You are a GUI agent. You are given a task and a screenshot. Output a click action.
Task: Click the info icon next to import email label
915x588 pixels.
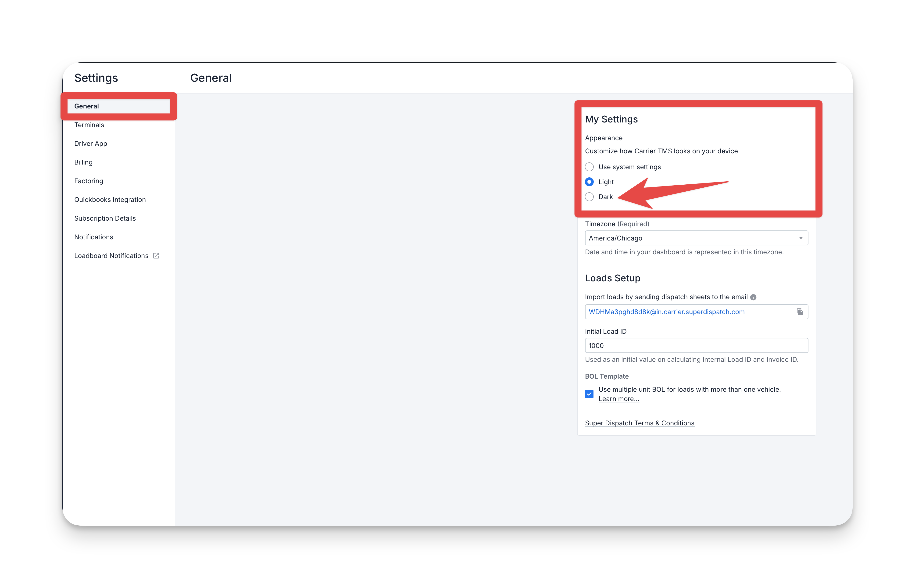point(753,297)
